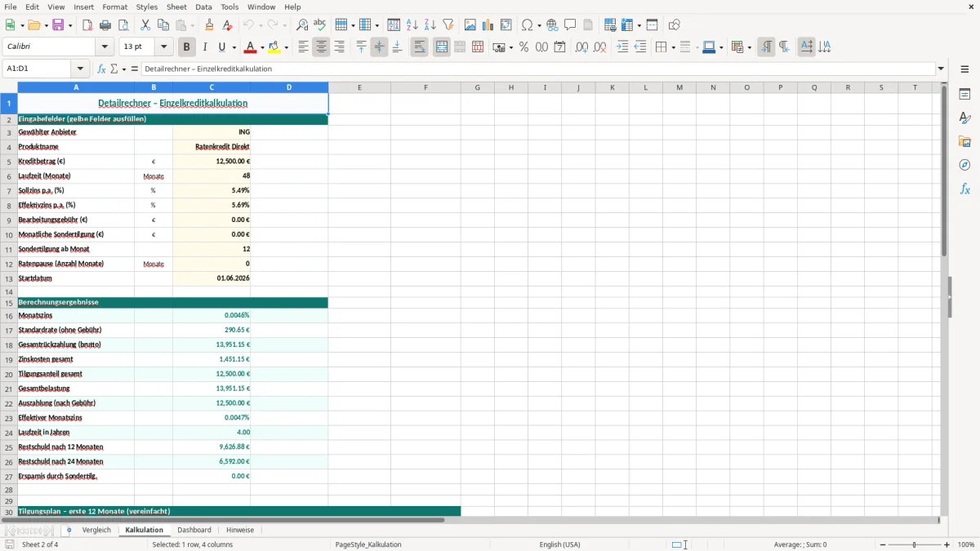Toggle Center Horizontally alignment
This screenshot has width=980, height=551.
click(321, 47)
